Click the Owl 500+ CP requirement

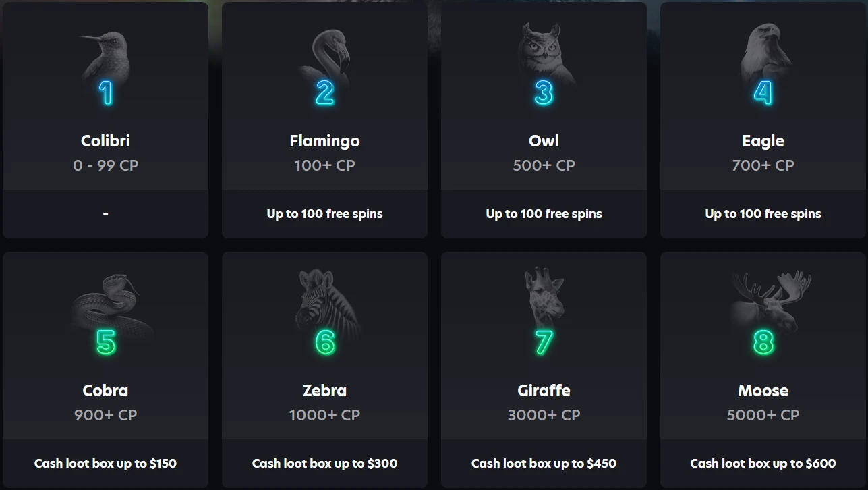pos(544,165)
